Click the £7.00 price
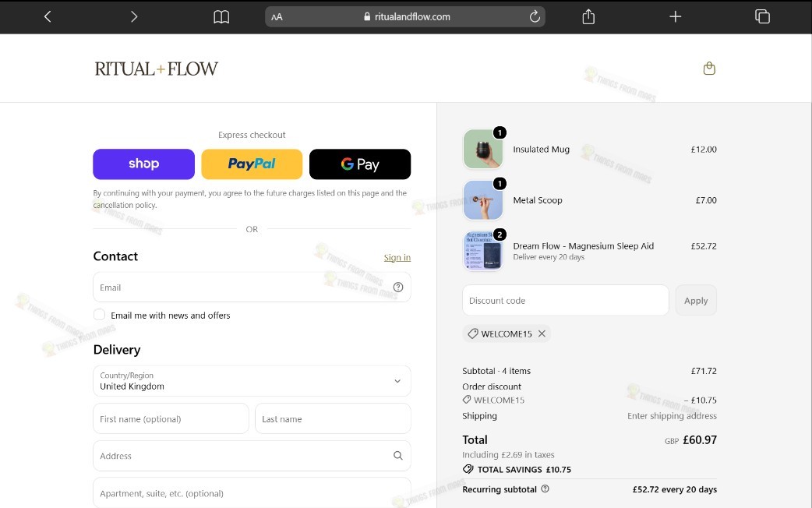This screenshot has width=812, height=508. (x=706, y=200)
